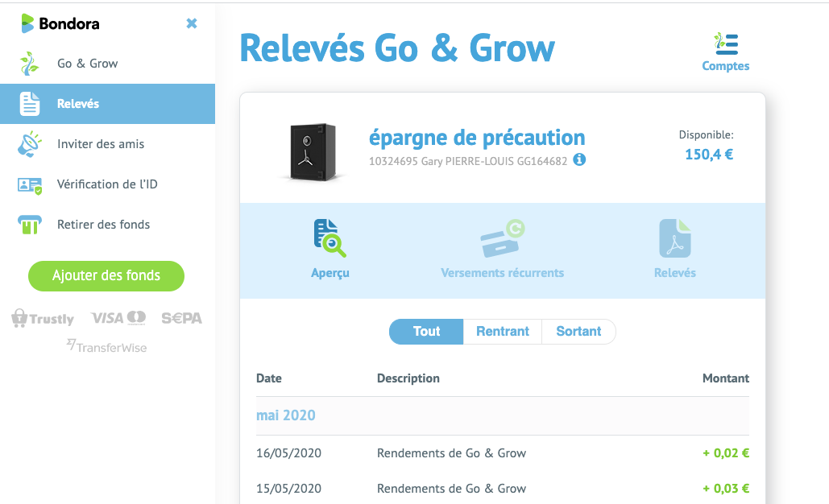This screenshot has height=504, width=829.
Task: Click the Bondora logo
Action: [x=60, y=24]
